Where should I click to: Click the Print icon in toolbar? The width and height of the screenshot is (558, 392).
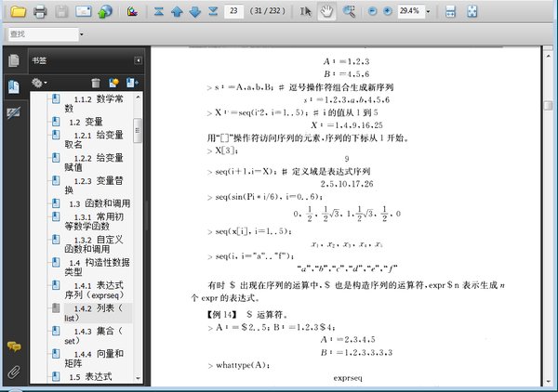[x=40, y=12]
